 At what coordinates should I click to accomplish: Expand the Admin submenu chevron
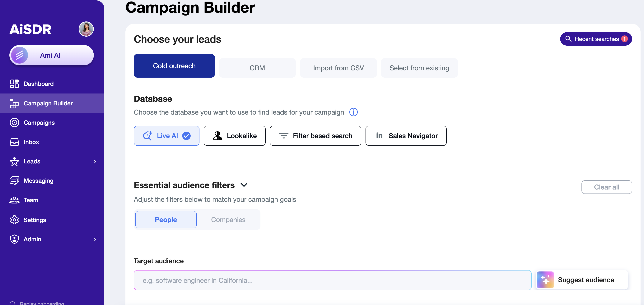click(x=95, y=239)
